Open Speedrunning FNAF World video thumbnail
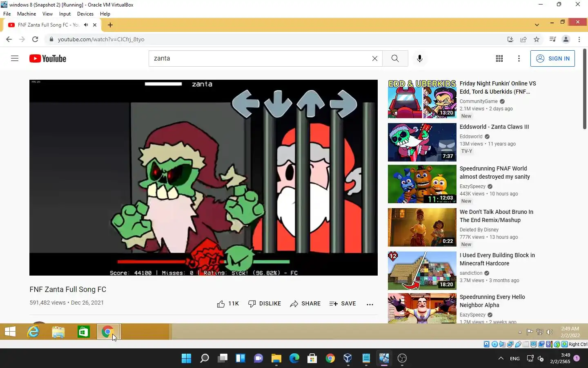This screenshot has height=368, width=588. (422, 184)
